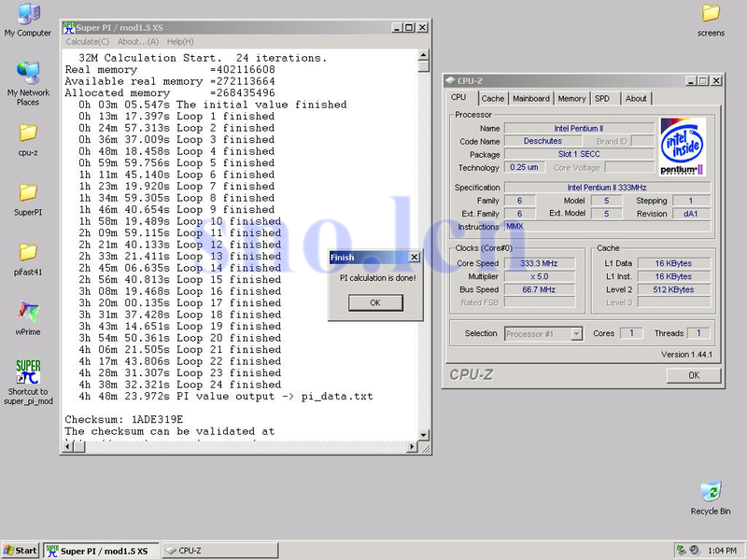
Task: Click the Intel Inside Pentium II logo
Action: tap(682, 147)
